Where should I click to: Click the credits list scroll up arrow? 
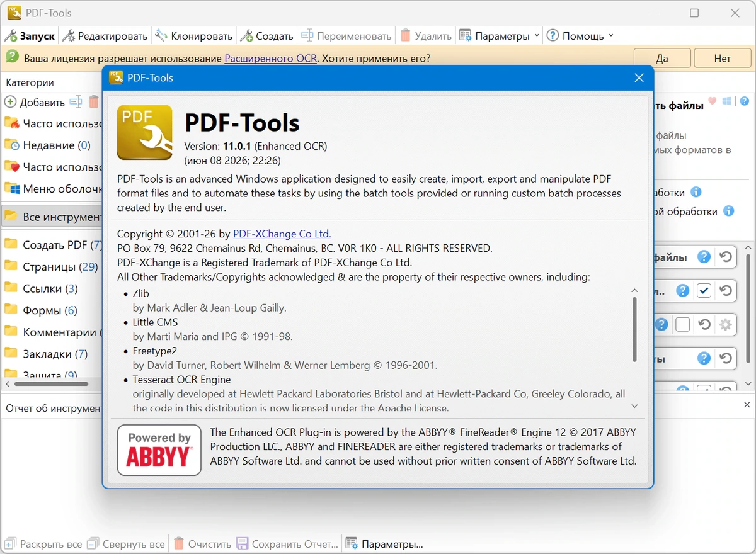634,291
